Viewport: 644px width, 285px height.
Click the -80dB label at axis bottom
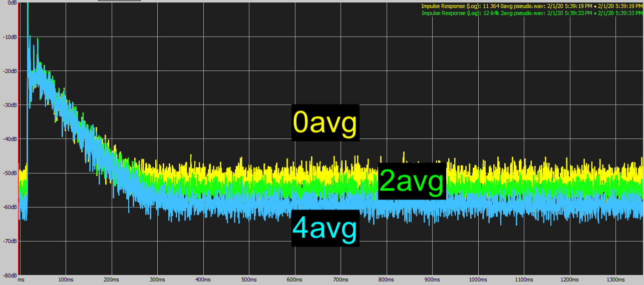[x=10, y=275]
